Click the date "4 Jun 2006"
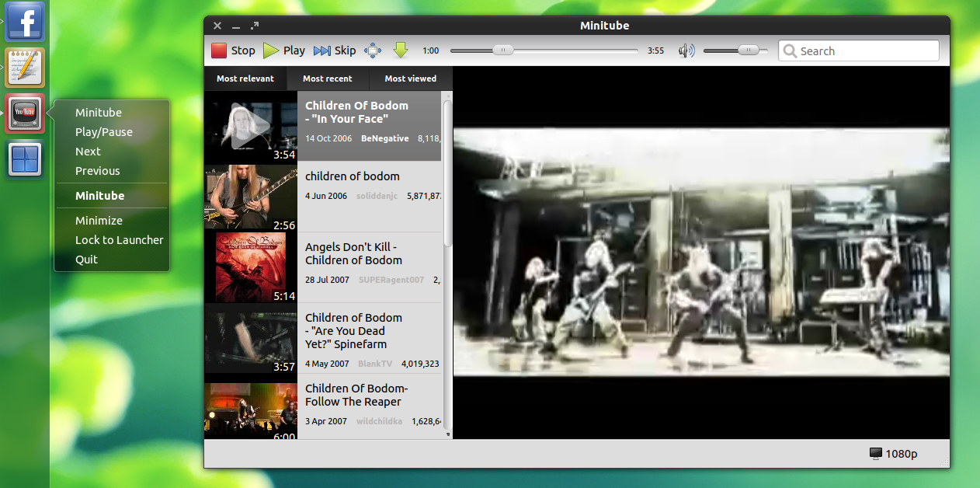This screenshot has width=980, height=488. point(326,196)
